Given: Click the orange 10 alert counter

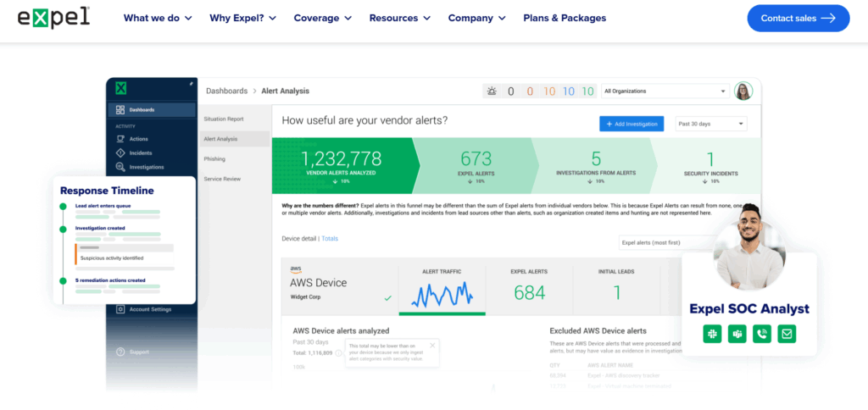Looking at the screenshot, I should [x=549, y=91].
